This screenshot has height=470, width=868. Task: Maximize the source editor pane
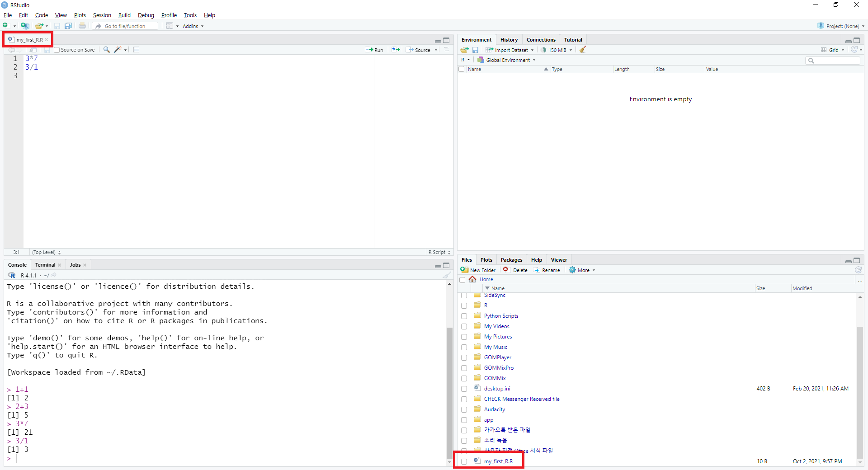[x=446, y=40]
